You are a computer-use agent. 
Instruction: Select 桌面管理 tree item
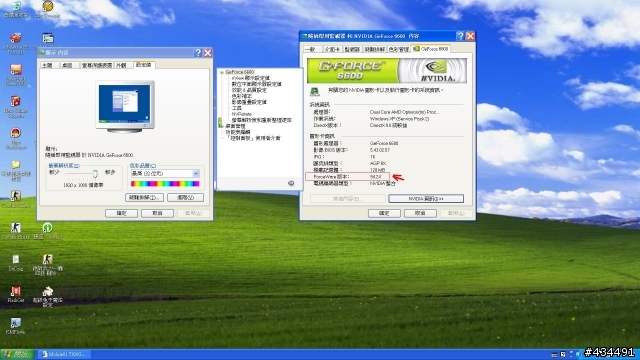click(235, 126)
